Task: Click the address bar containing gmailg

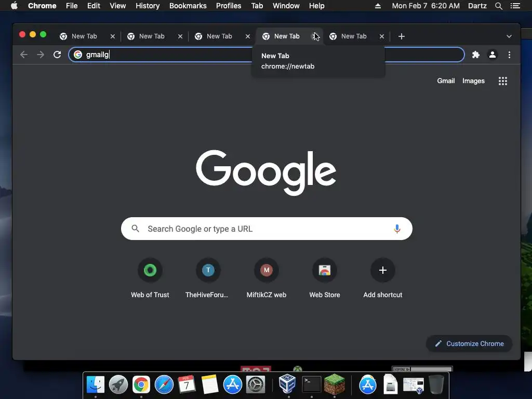Action: click(267, 55)
